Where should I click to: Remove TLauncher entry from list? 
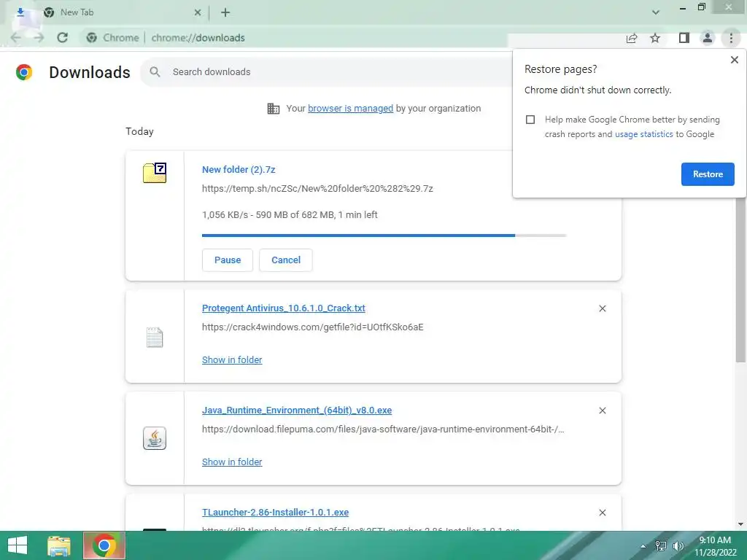click(602, 513)
